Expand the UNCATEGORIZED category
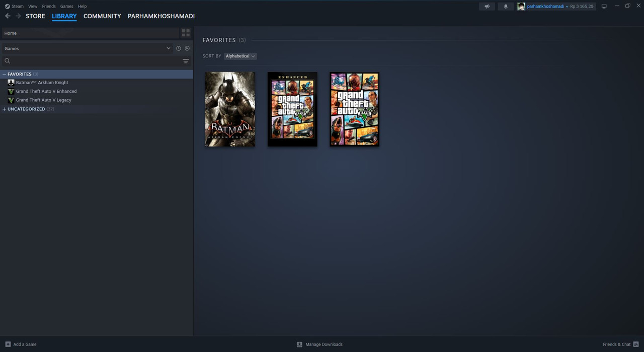The width and height of the screenshot is (644, 352). click(x=4, y=109)
